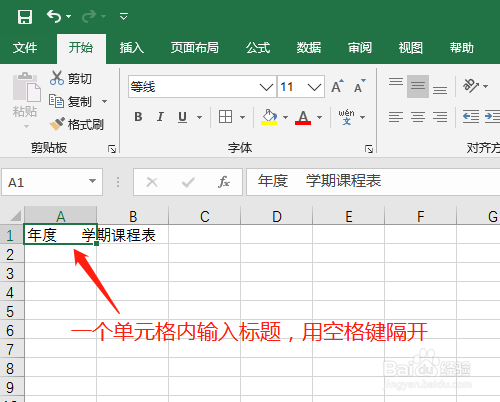Open the 等线 font name dropdown
The width and height of the screenshot is (500, 402).
tap(266, 87)
